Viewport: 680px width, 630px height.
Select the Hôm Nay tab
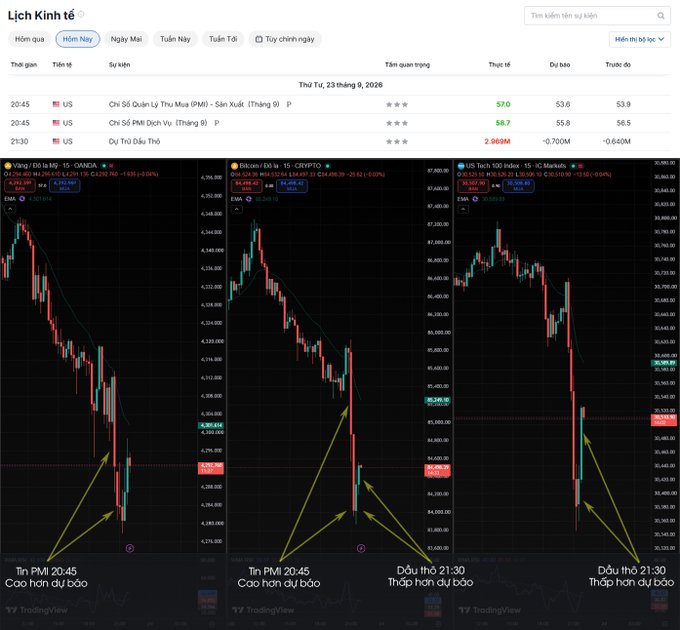click(x=78, y=39)
